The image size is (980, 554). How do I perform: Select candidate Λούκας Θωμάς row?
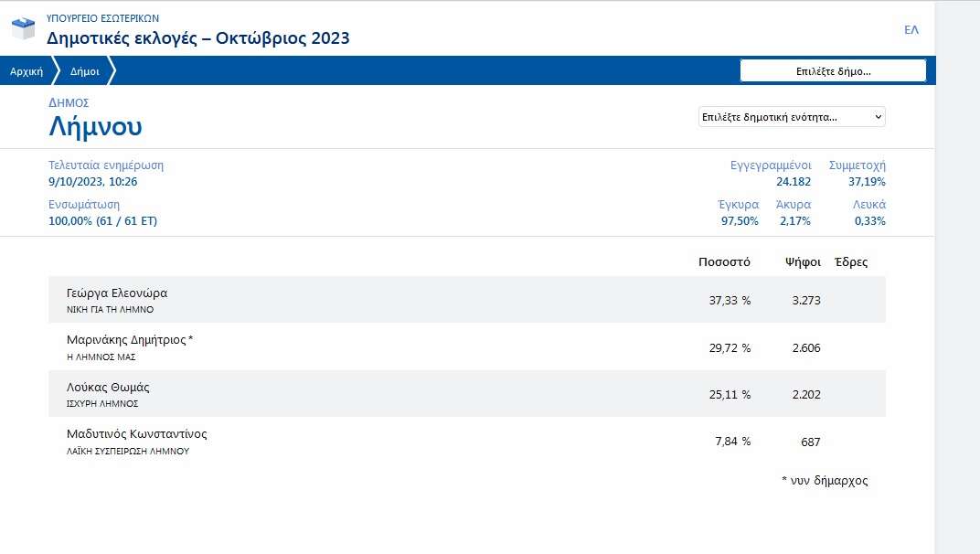pyautogui.click(x=108, y=388)
